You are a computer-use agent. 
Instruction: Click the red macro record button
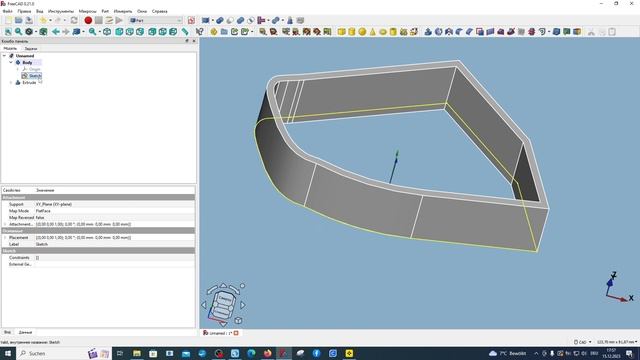point(88,20)
